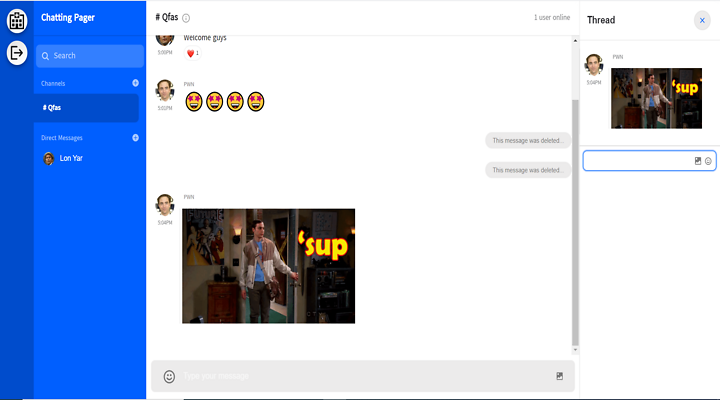720x400 pixels.
Task: Click the Search field in the sidebar
Action: point(90,56)
